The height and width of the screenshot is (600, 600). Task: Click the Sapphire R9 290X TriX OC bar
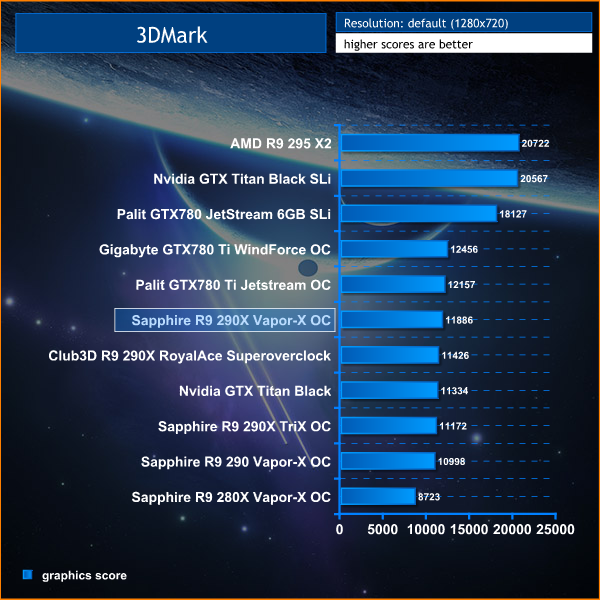pyautogui.click(x=389, y=426)
